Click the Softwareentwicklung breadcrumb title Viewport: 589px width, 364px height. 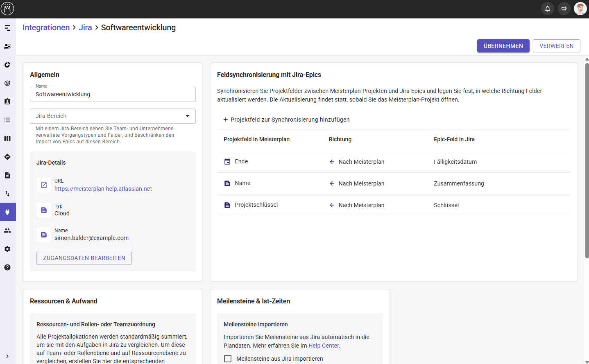138,27
